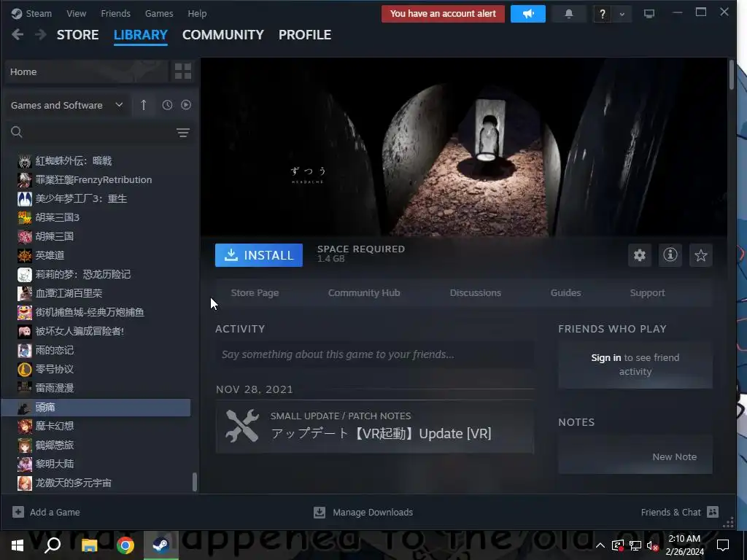747x560 pixels.
Task: Open the Discussions tab
Action: [476, 293]
